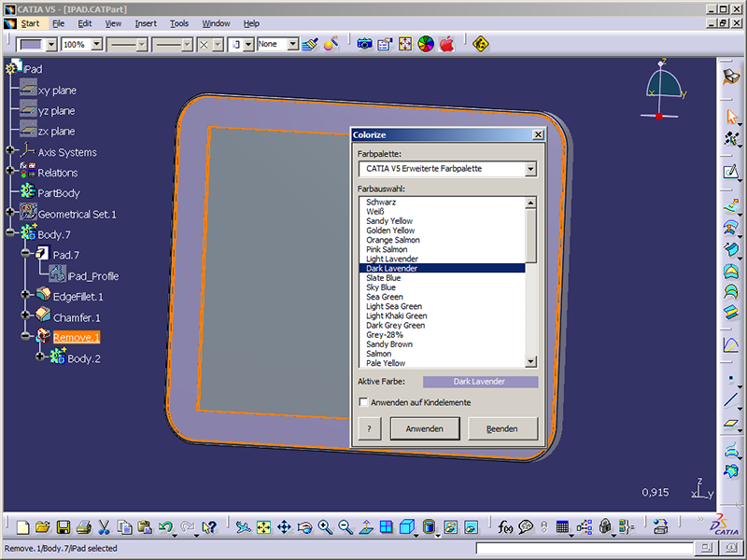Open the Tools menu
The height and width of the screenshot is (560, 747).
pos(179,23)
